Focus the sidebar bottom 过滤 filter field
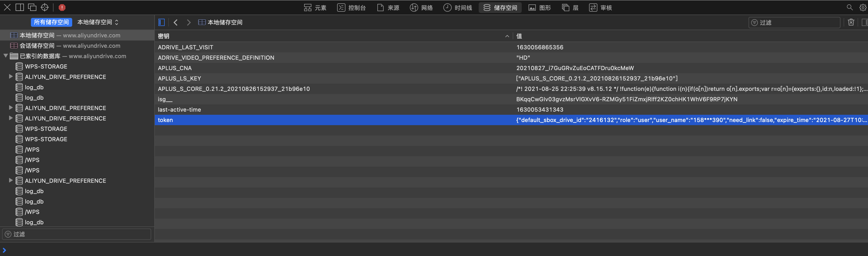This screenshot has width=868, height=256. [77, 234]
